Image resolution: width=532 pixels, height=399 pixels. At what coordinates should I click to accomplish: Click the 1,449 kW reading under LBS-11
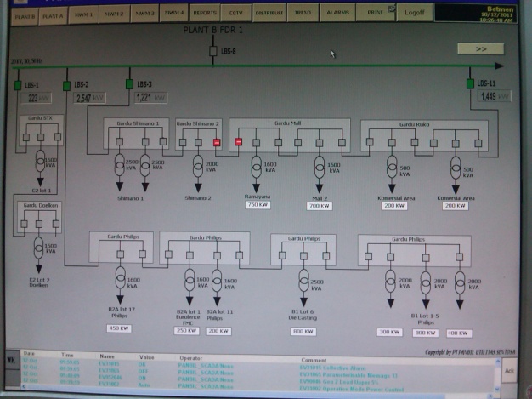coord(495,96)
